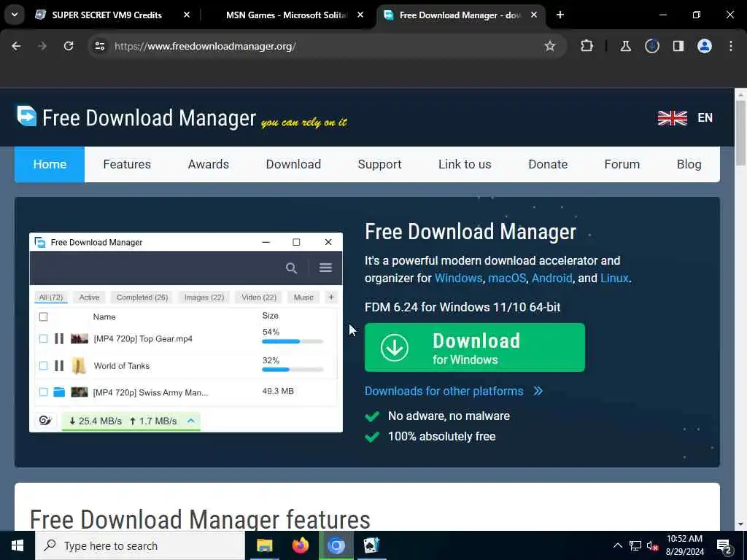Follow the macOS platform link
This screenshot has width=747, height=560.
tap(507, 278)
